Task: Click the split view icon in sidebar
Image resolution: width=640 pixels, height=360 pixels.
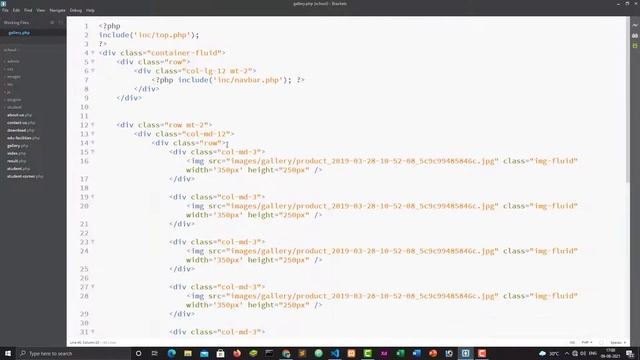Action: (x=61, y=23)
